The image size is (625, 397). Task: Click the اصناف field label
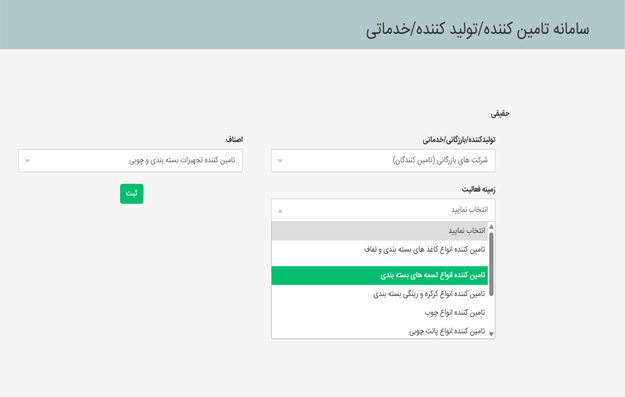[x=234, y=140]
